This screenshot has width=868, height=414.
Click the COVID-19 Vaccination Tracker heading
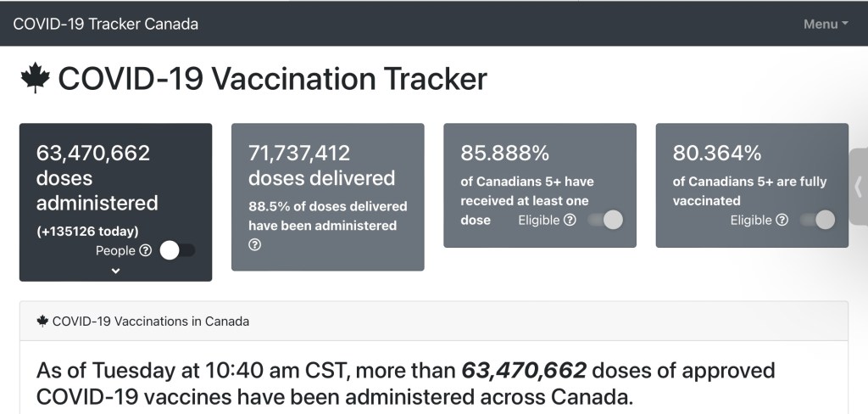[x=271, y=79]
